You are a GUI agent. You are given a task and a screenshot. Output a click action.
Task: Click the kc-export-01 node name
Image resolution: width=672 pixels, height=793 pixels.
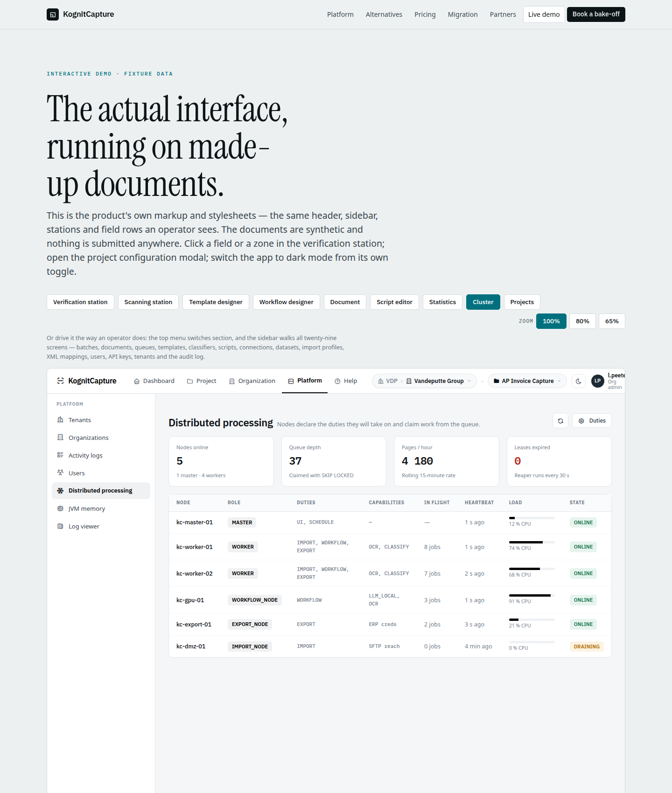click(194, 625)
